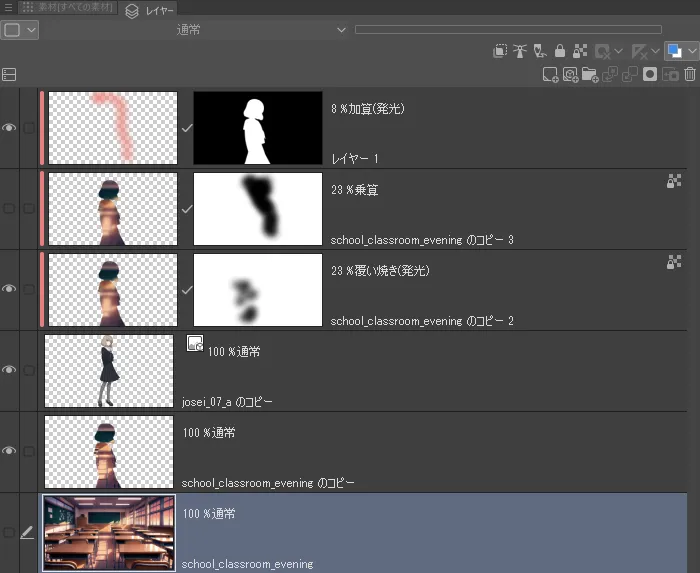Screen dimensions: 700x573
Task: Click the Set Showing Area of Ruler icon
Action: (x=639, y=52)
